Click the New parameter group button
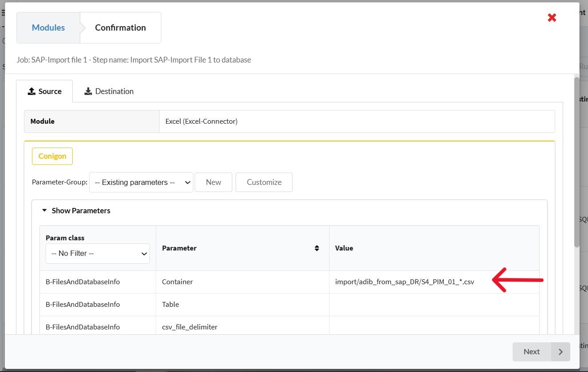 (213, 182)
